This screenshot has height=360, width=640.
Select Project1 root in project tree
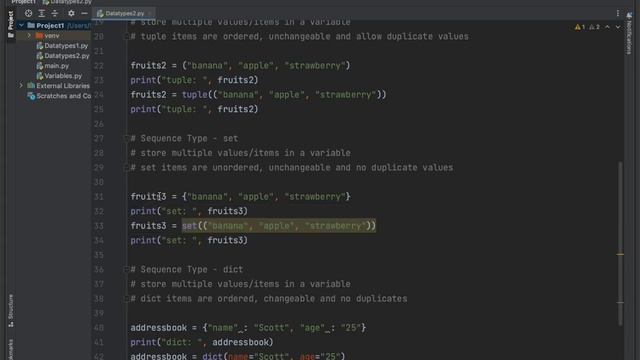click(50, 25)
